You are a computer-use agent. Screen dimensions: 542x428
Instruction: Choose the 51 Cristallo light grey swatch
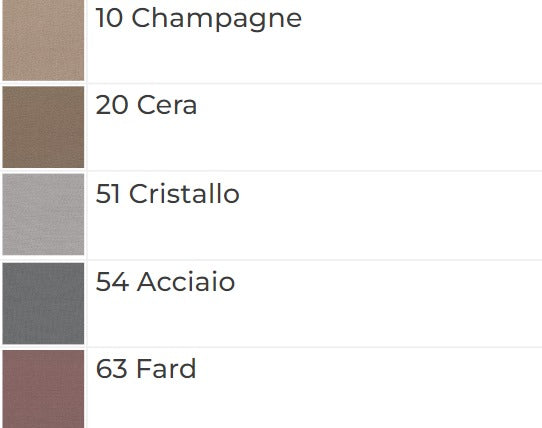[43, 214]
